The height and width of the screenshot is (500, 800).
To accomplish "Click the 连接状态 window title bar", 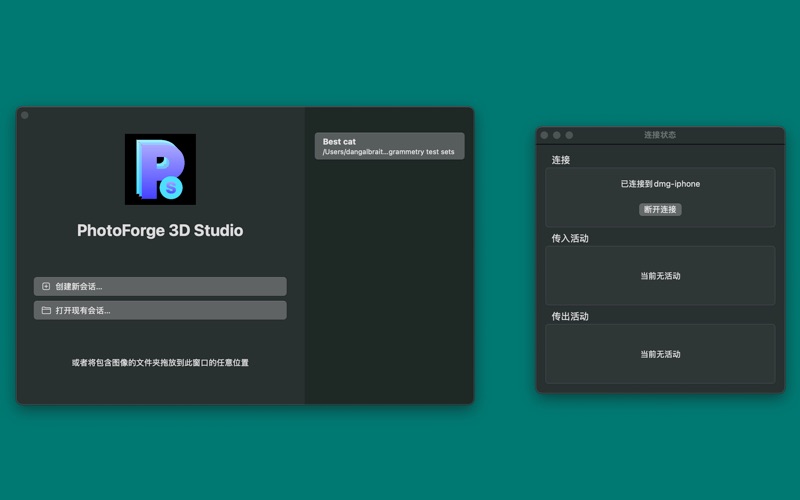I will [660, 135].
